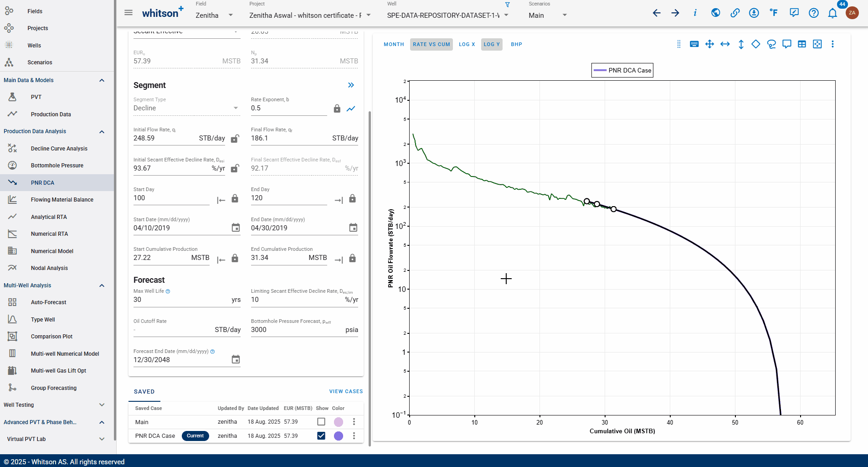This screenshot has width=868, height=467.
Task: Click the Max Well Life input field
Action: 187,300
